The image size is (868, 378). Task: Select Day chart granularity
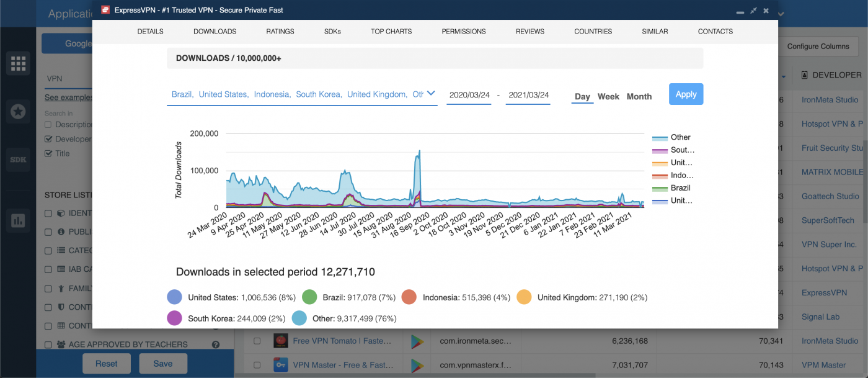coord(582,96)
